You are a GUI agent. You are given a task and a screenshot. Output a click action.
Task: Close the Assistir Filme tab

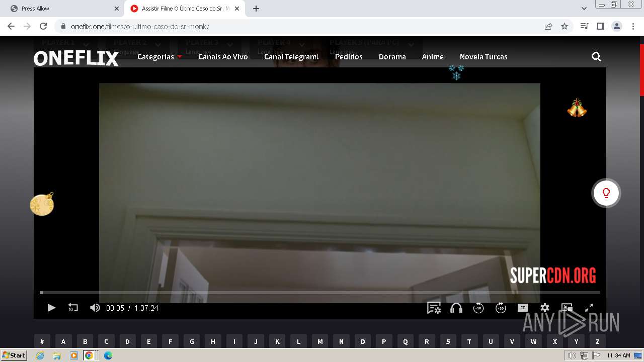pos(237,9)
